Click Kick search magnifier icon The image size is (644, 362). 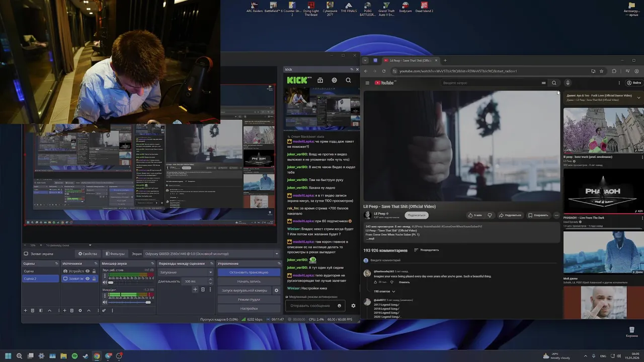pyautogui.click(x=348, y=80)
